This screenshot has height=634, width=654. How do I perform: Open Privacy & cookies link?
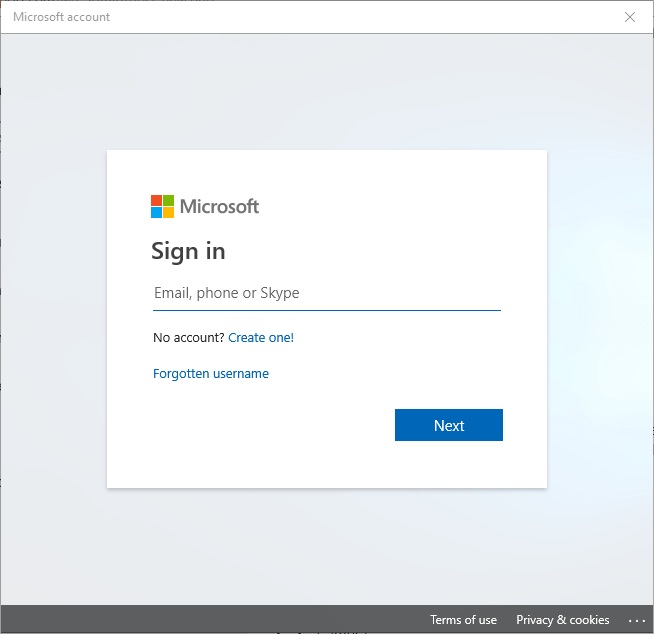(x=563, y=620)
